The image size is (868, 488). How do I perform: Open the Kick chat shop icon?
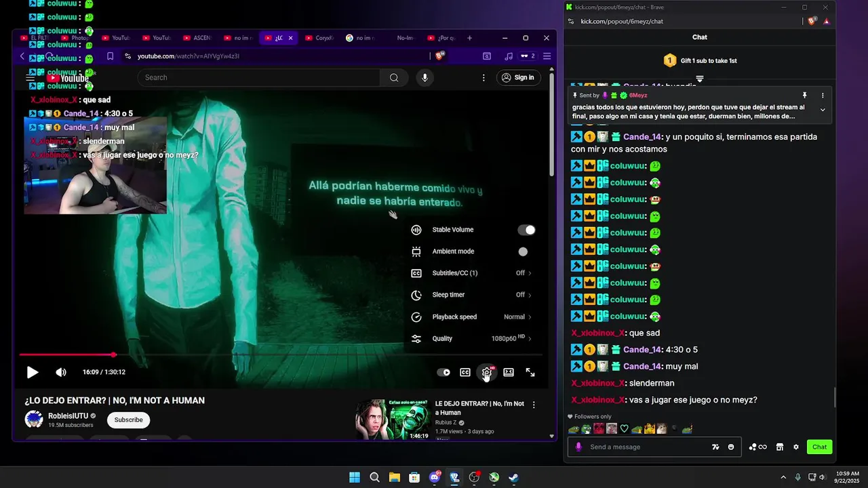click(780, 447)
